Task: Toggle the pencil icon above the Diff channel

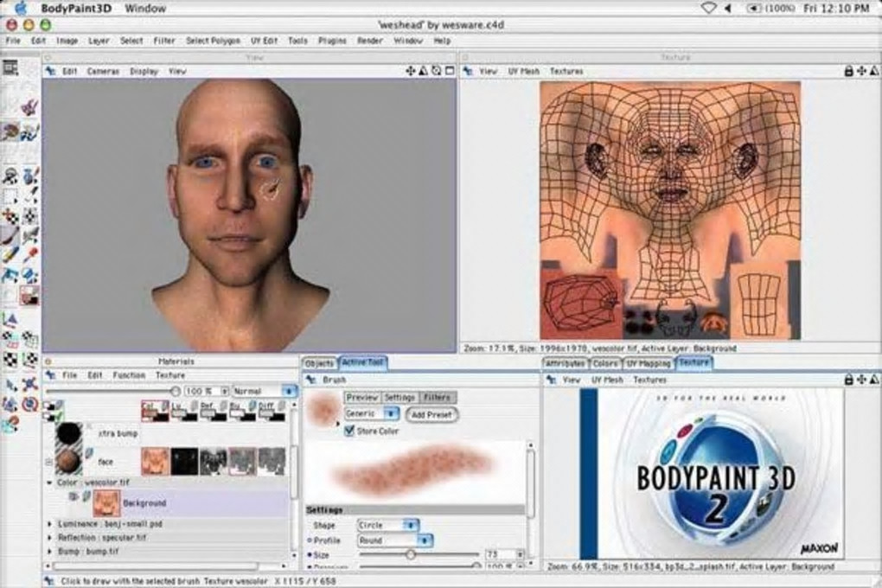Action: point(281,405)
